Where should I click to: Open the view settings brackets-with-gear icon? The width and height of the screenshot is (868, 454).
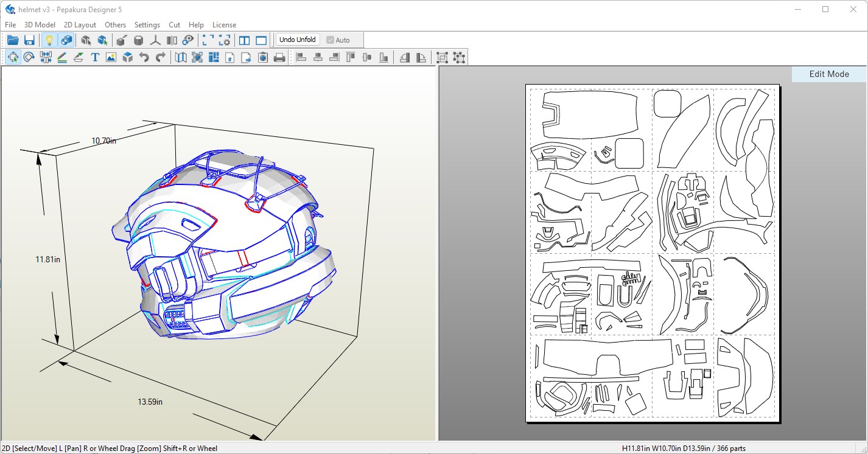pyautogui.click(x=225, y=40)
